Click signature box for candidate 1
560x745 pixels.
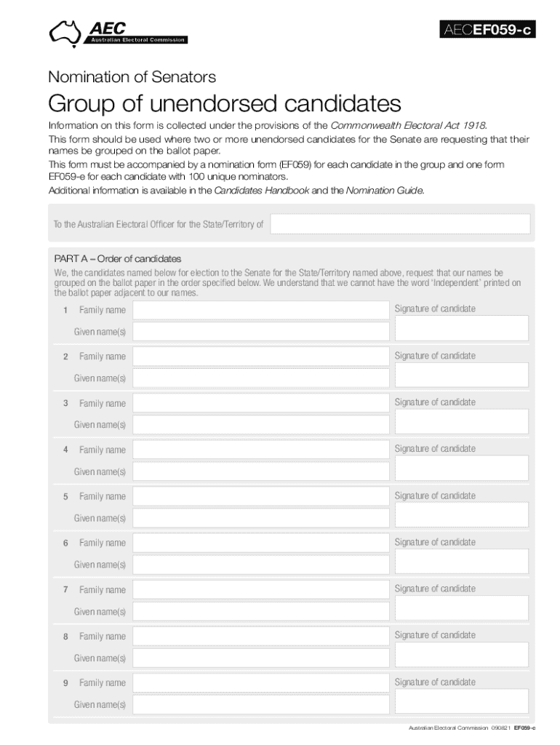click(461, 328)
